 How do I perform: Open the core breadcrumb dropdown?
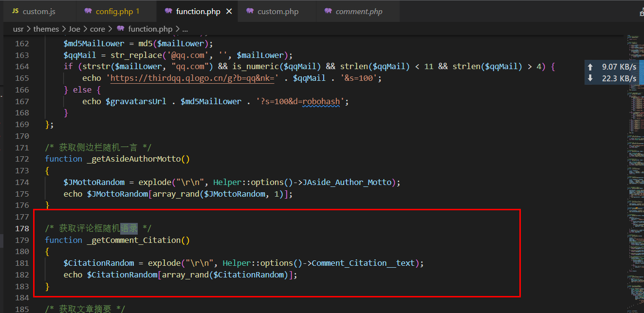tap(97, 29)
